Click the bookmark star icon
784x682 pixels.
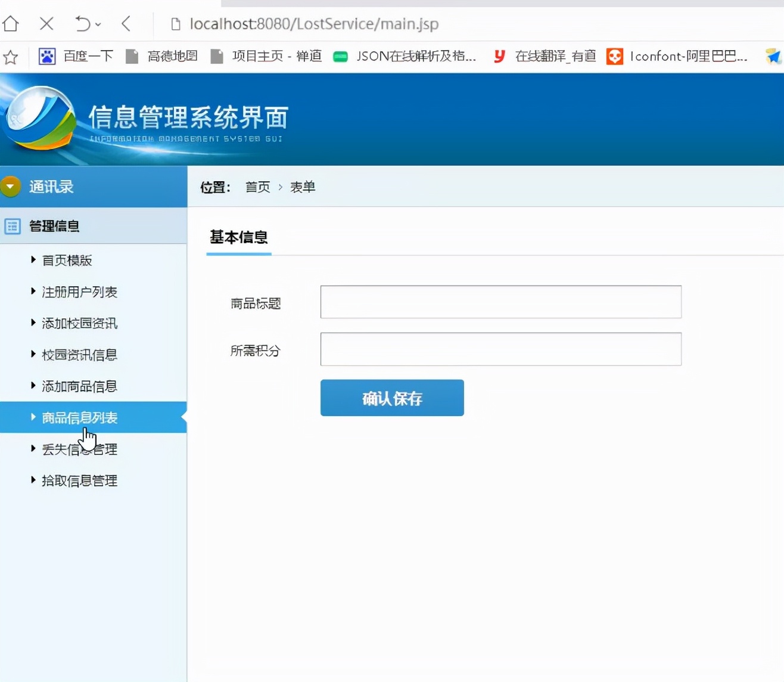(x=11, y=57)
